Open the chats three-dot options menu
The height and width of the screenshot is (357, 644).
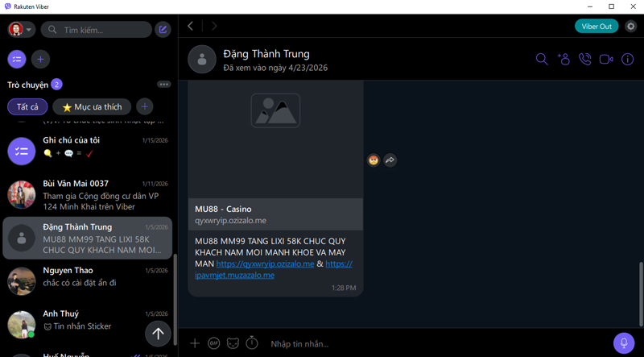coord(164,85)
